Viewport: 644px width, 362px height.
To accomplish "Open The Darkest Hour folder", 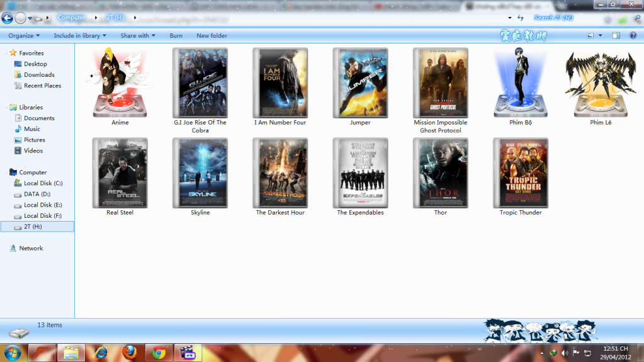I will point(280,173).
